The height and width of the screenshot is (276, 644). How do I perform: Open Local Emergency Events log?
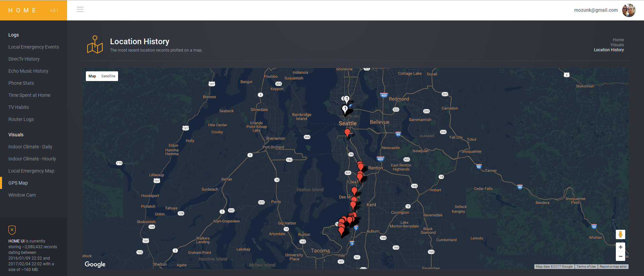(34, 47)
